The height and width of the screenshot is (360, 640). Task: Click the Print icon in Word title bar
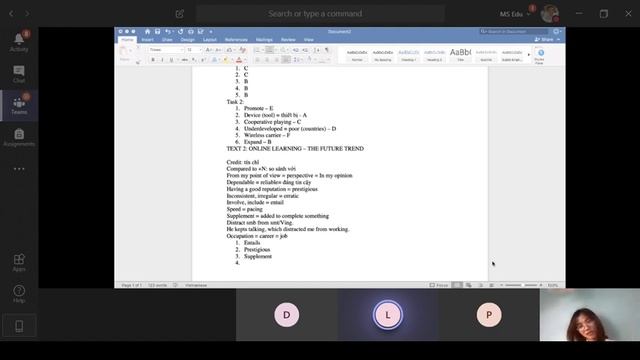(x=191, y=31)
